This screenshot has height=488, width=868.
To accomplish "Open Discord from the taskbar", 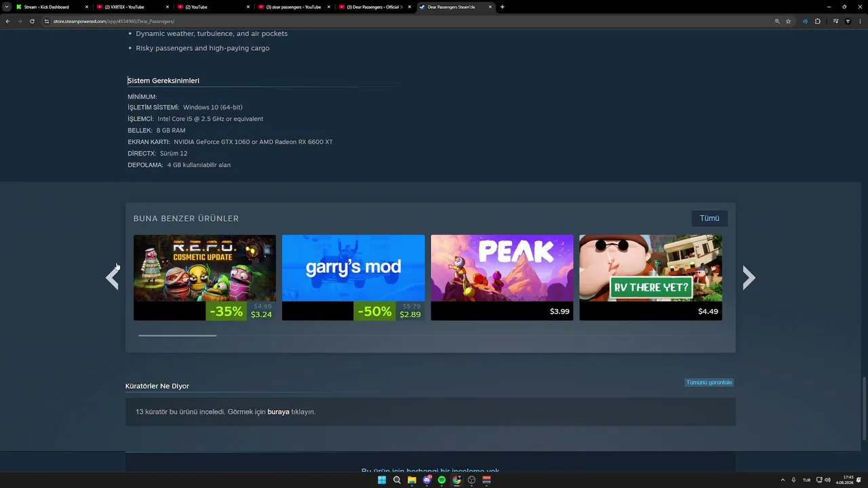I will [x=427, y=480].
